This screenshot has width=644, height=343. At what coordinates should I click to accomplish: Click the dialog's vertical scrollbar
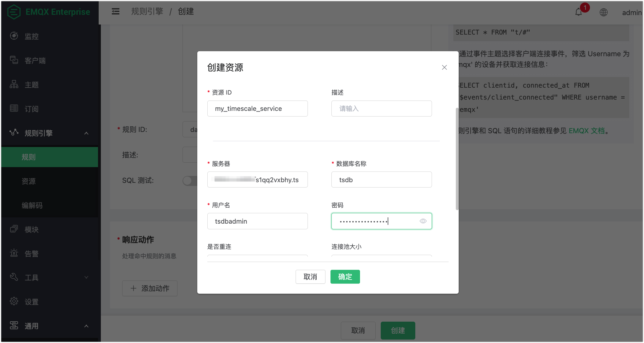point(457,159)
